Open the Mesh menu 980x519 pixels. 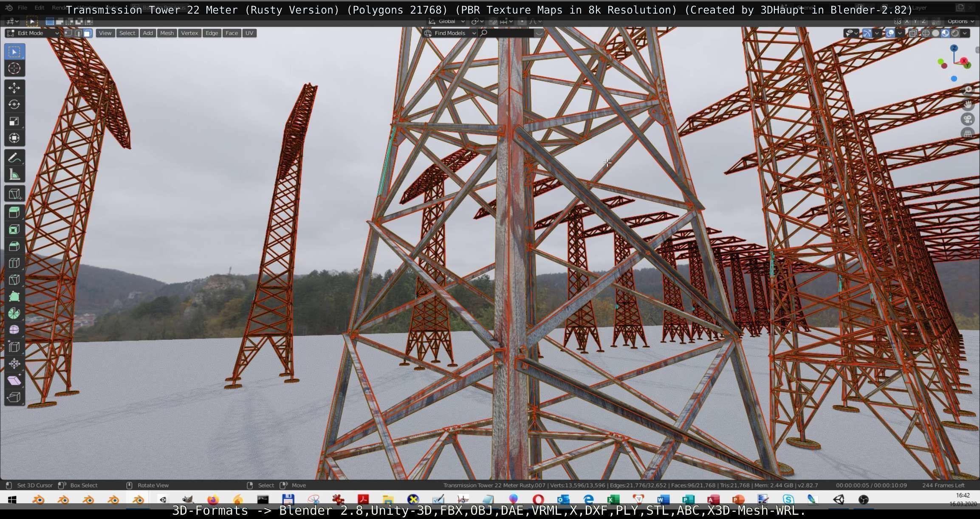coord(167,33)
